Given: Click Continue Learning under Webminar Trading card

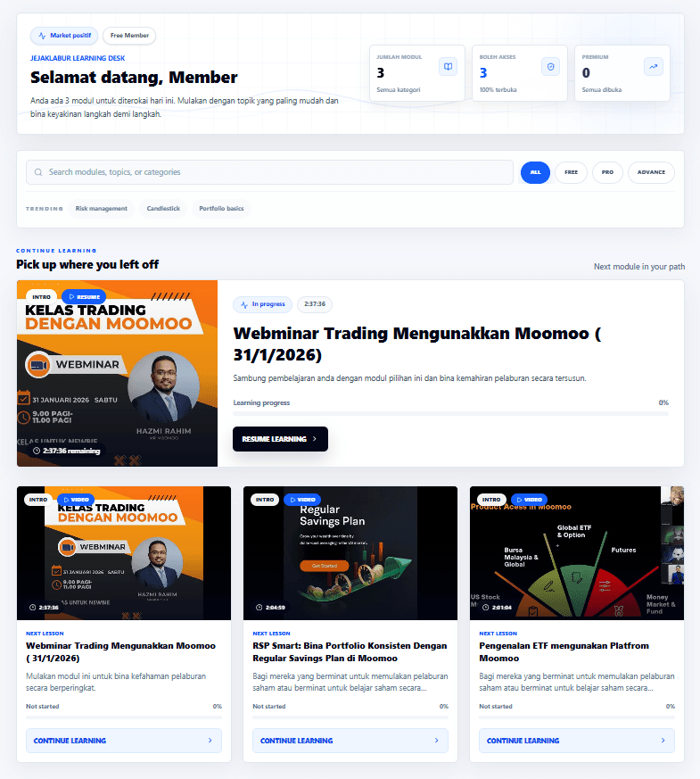Looking at the screenshot, I should (x=124, y=741).
